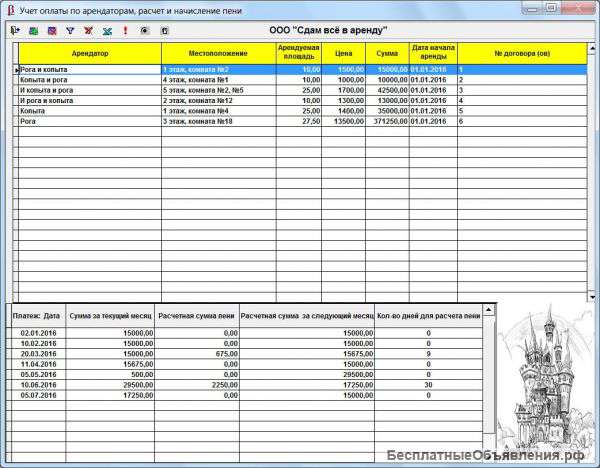Click the payment row dated 20.03.2016
The image size is (600, 468).
(40, 352)
